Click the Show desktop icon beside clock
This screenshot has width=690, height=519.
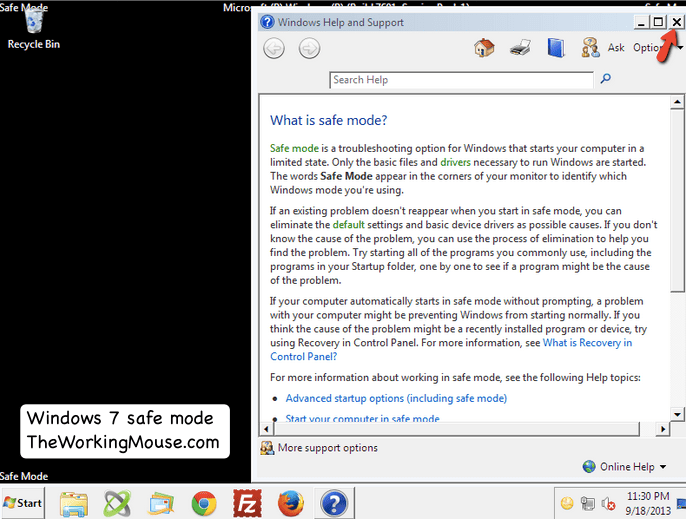tap(682, 503)
